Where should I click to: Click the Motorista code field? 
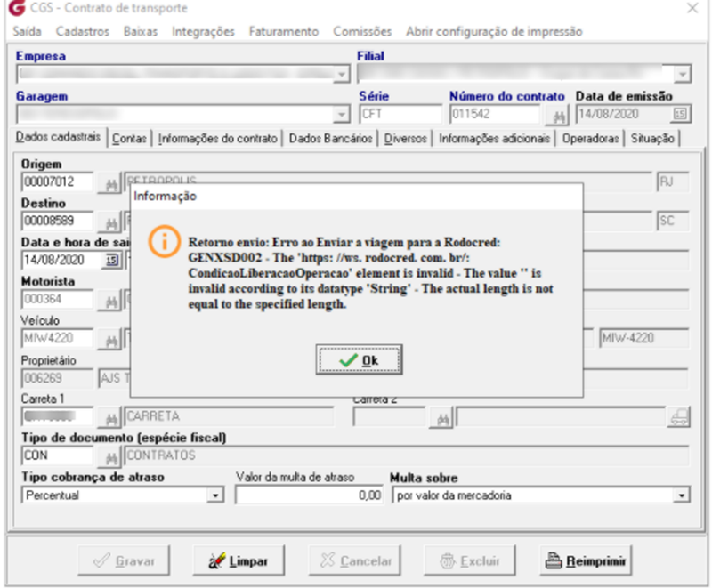[57, 299]
